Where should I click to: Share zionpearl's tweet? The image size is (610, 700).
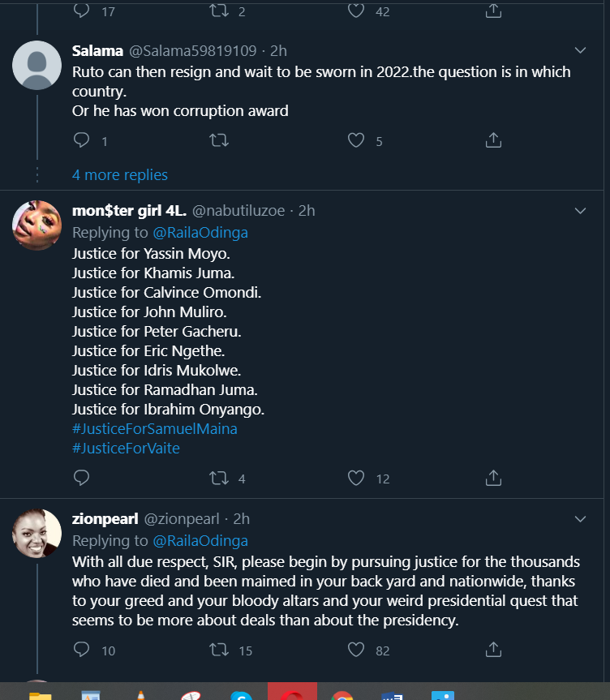click(x=493, y=650)
